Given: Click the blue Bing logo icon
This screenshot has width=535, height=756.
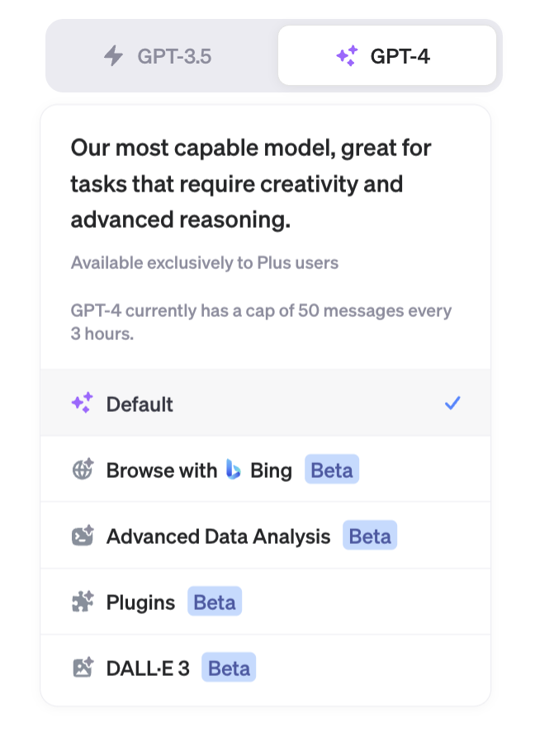Looking at the screenshot, I should tap(234, 470).
